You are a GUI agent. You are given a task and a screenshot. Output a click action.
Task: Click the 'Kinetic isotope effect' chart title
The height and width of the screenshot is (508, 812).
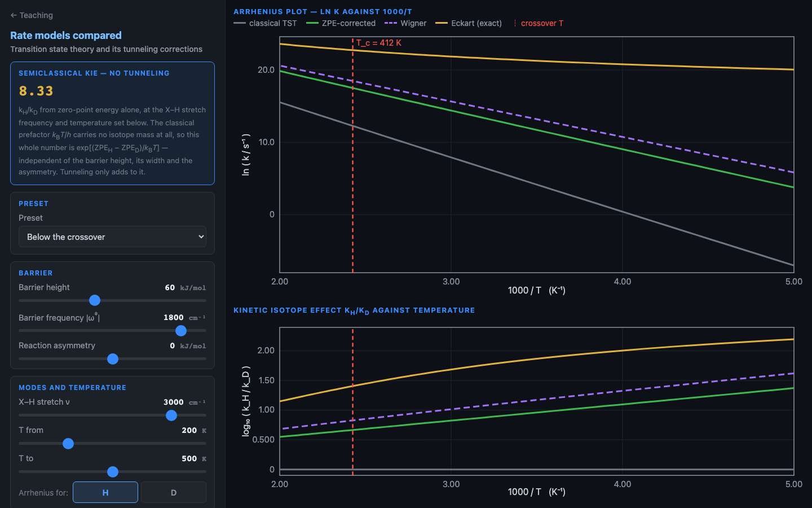pyautogui.click(x=354, y=310)
